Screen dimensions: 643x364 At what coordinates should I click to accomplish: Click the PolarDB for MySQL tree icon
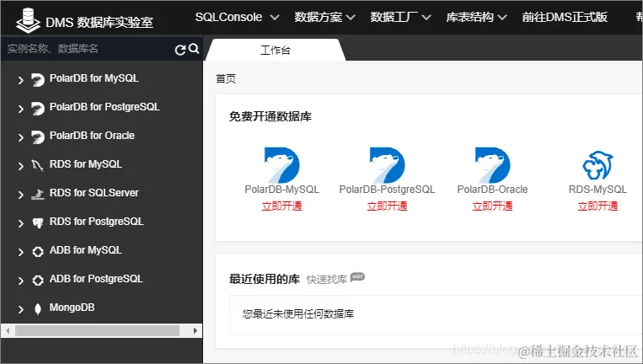(38, 79)
